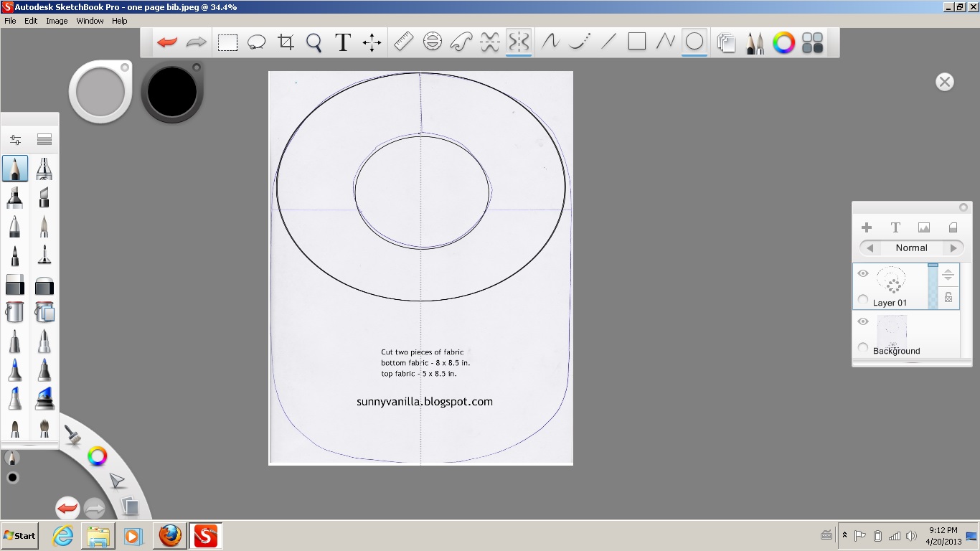The width and height of the screenshot is (980, 551).
Task: Clear the layer with eraser icon
Action: pyautogui.click(x=953, y=227)
